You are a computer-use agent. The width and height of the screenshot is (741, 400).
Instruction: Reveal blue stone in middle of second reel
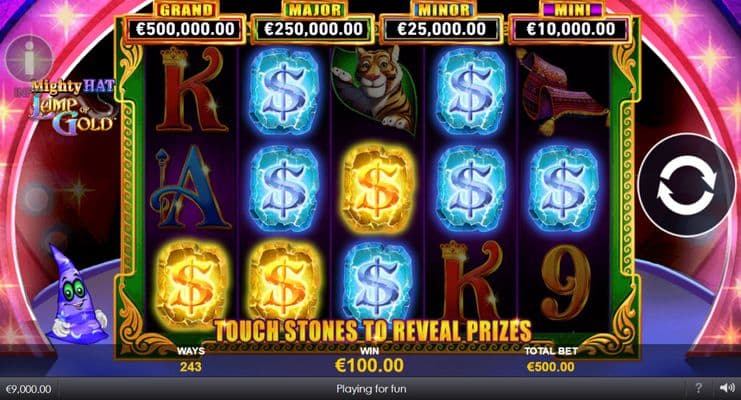point(284,189)
